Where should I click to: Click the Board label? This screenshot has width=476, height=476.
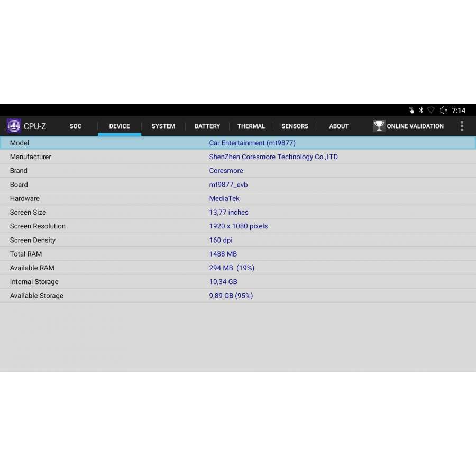point(19,185)
